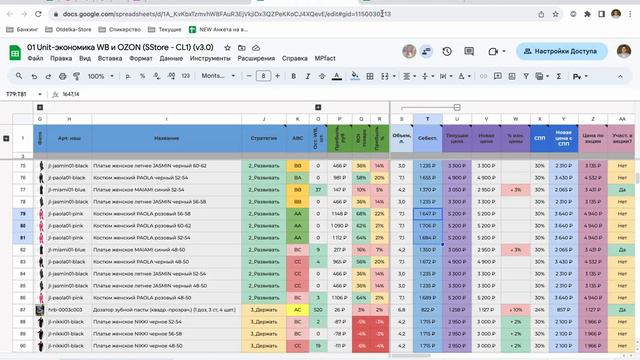The width and height of the screenshot is (640, 360).
Task: Decrease decimal places button
Action: [x=157, y=76]
